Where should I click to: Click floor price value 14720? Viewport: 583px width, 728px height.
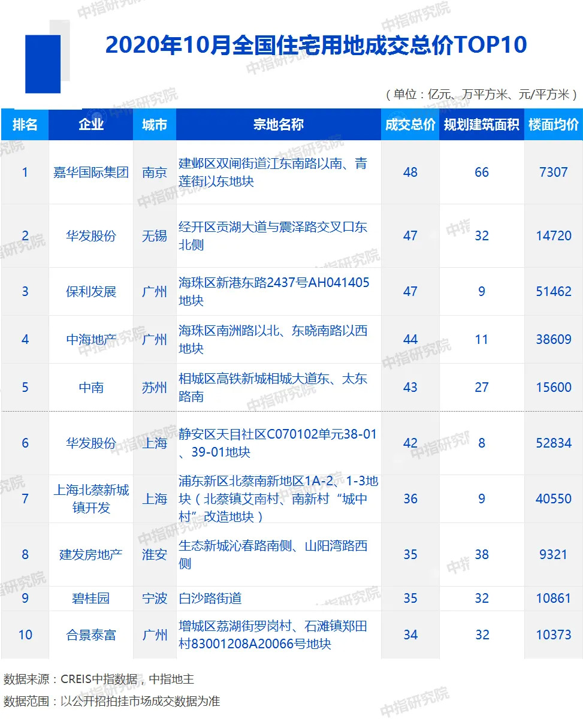tap(554, 236)
